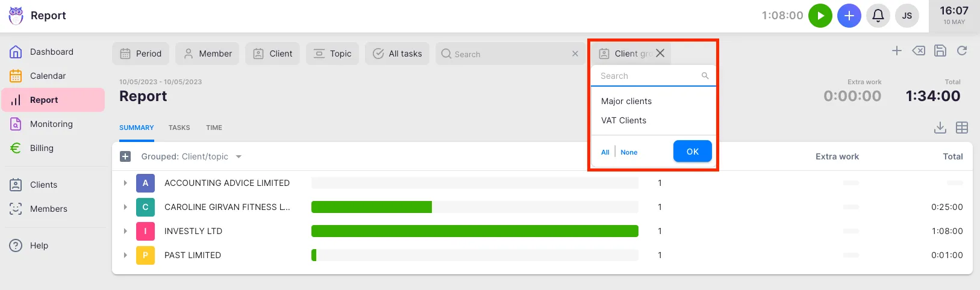This screenshot has width=980, height=290.
Task: Expand the INVESTLY LTD row
Action: pyautogui.click(x=125, y=231)
